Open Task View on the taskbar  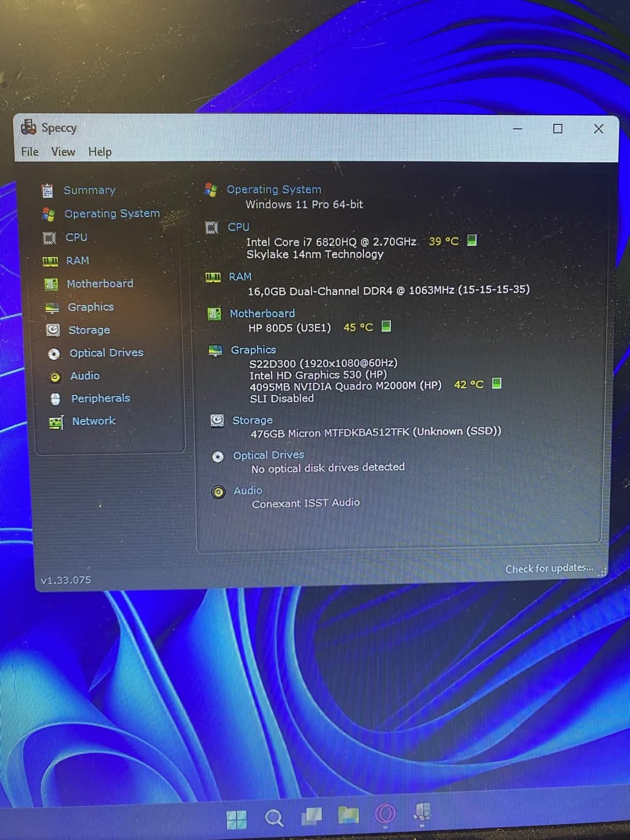[x=312, y=816]
